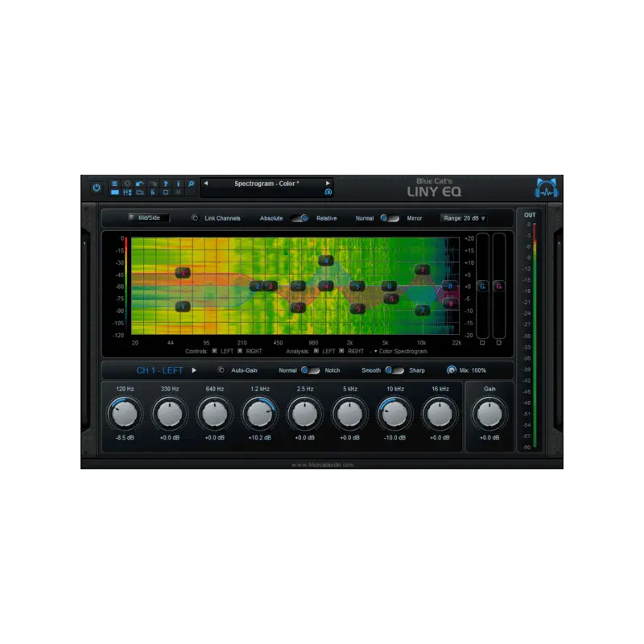This screenshot has height=644, width=644.
Task: Open the Spectrogram - Color preset name
Action: pos(266,184)
